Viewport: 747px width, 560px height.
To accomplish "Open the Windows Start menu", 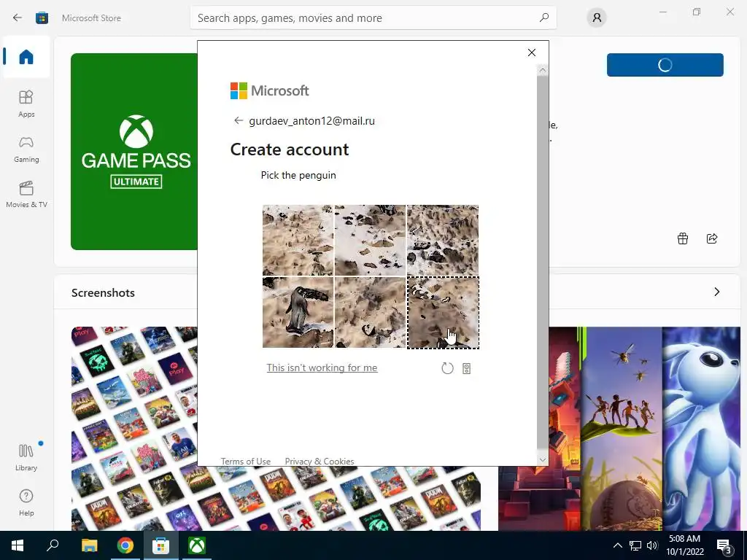I will pyautogui.click(x=18, y=545).
